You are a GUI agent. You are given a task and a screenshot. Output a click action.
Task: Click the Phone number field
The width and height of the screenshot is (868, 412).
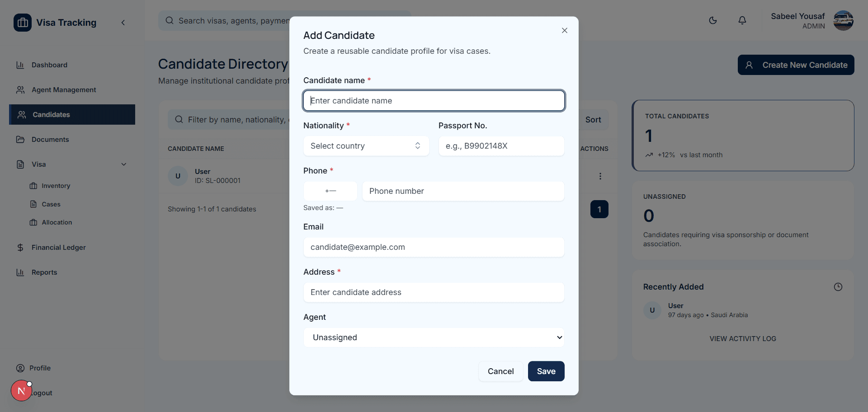[x=463, y=191]
